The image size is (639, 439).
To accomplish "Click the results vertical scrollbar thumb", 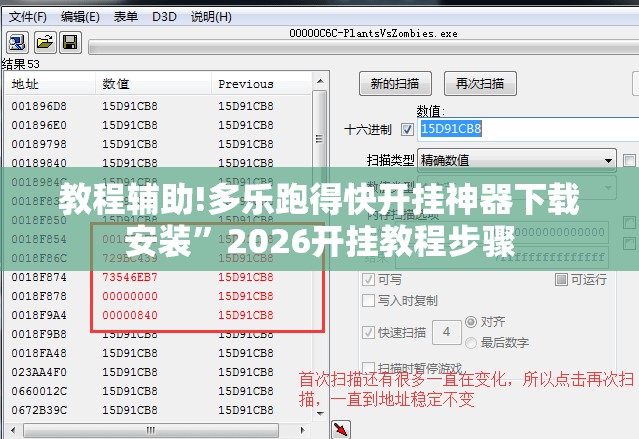I will click(x=320, y=137).
